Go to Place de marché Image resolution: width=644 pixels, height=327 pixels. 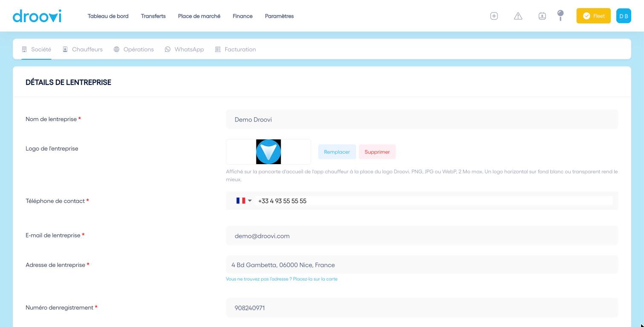pos(199,16)
